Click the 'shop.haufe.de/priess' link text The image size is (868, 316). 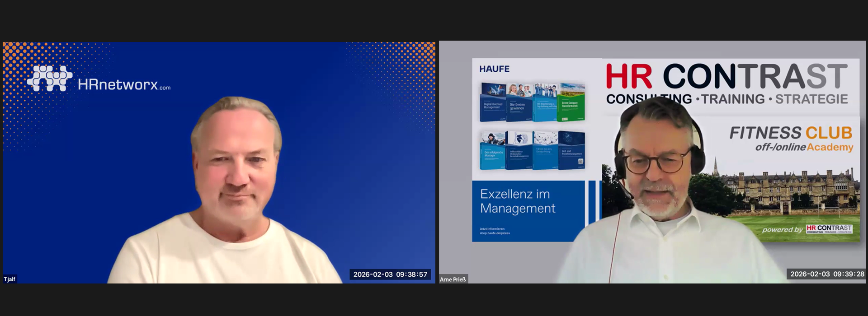[x=495, y=233]
